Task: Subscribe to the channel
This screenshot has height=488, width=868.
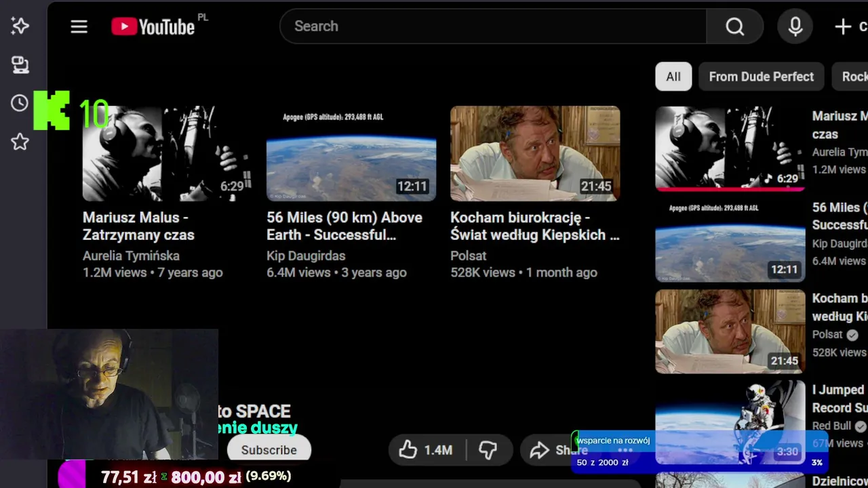Action: (269, 450)
